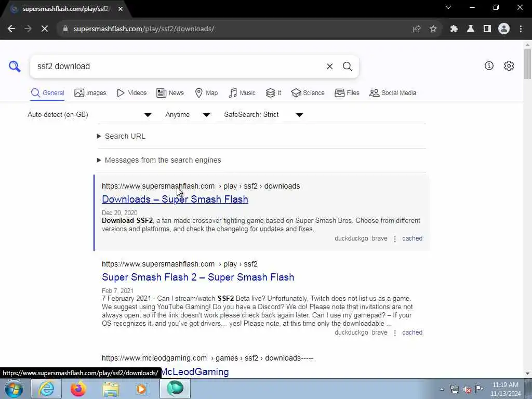
Task: Click the action center flag icon
Action: tap(479, 389)
